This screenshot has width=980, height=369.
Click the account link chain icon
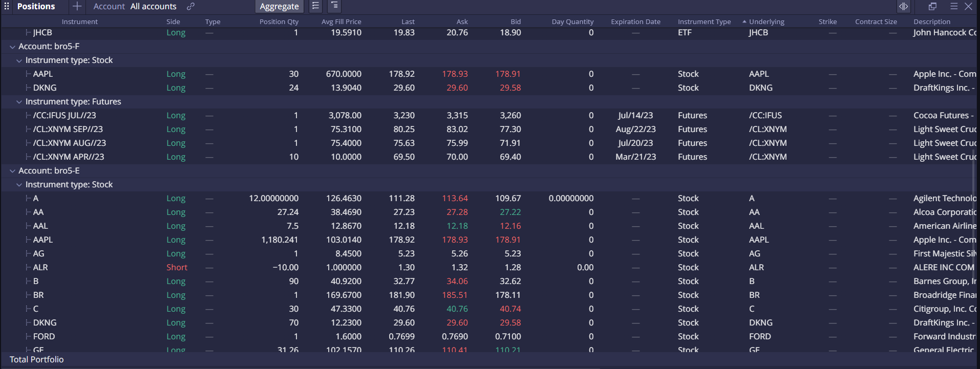tap(190, 7)
